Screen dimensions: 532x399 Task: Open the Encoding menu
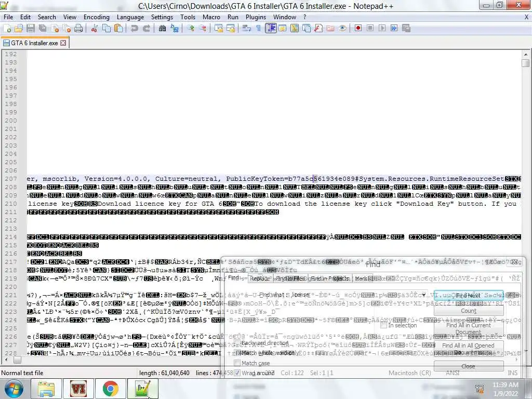pyautogui.click(x=96, y=17)
